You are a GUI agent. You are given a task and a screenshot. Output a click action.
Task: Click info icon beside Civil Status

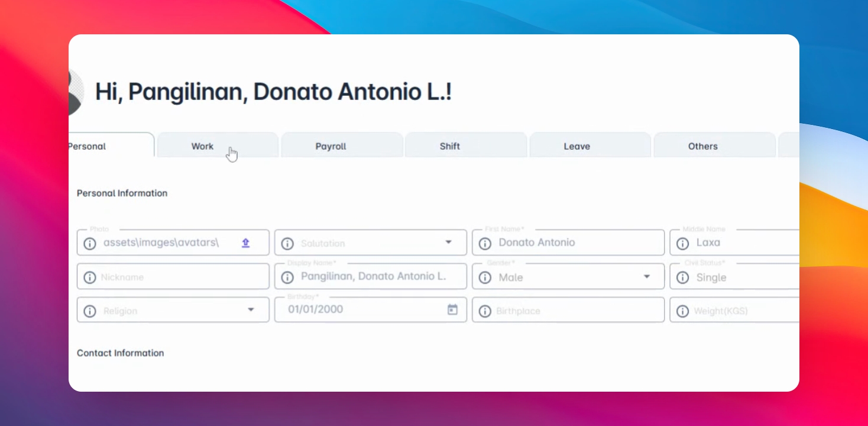click(682, 277)
